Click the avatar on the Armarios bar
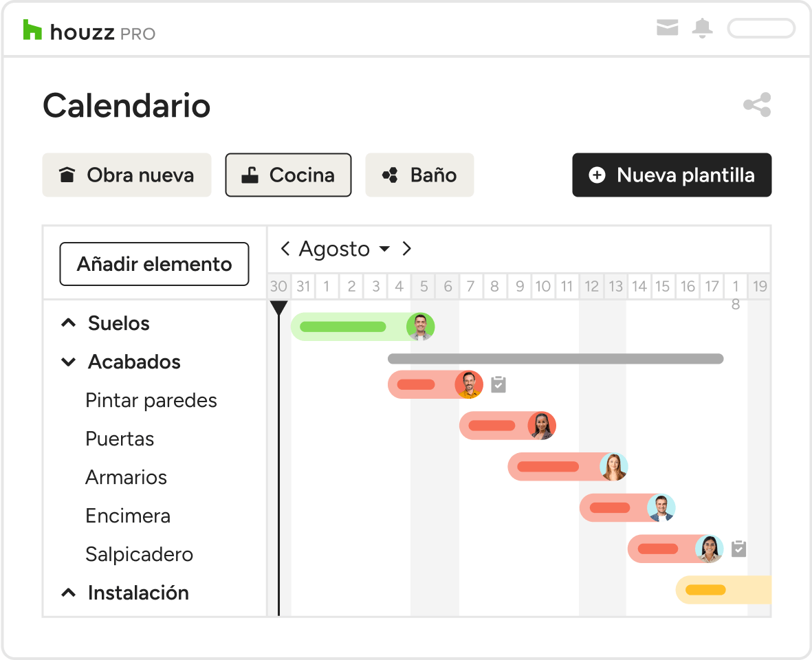Viewport: 812px width, 660px height. (x=613, y=467)
